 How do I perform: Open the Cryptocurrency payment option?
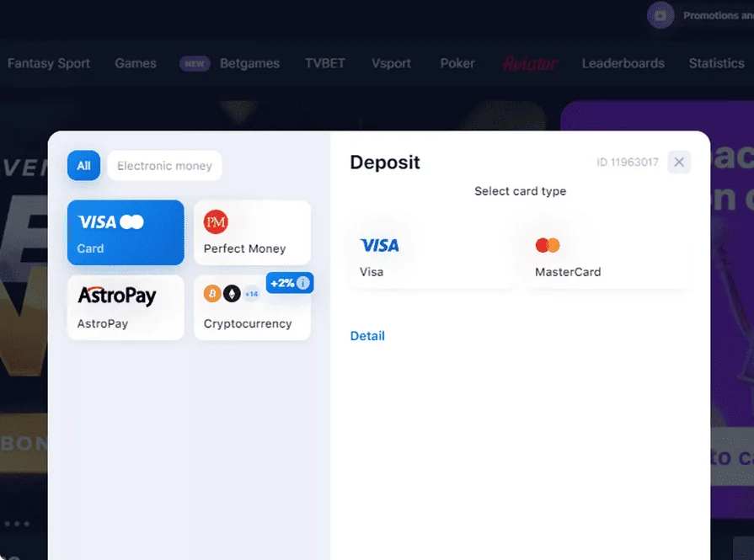coord(252,307)
